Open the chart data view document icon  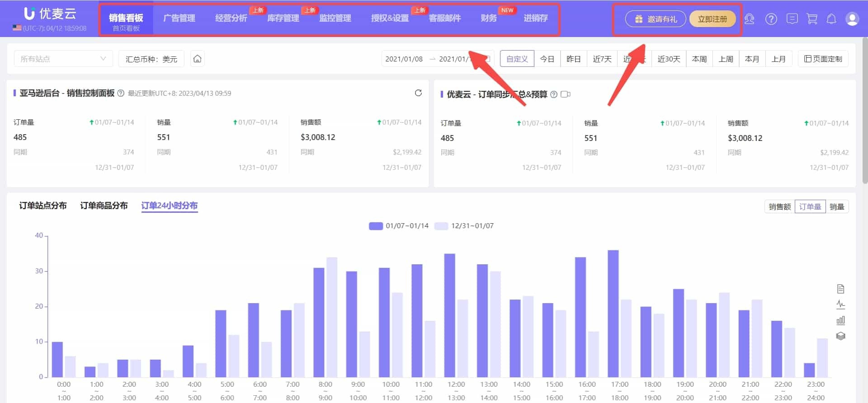coord(840,289)
